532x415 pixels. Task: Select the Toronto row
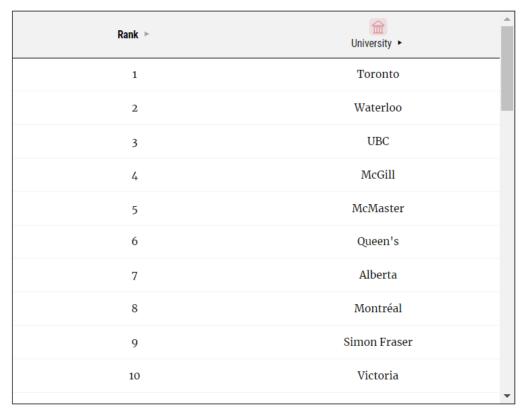[256, 75]
